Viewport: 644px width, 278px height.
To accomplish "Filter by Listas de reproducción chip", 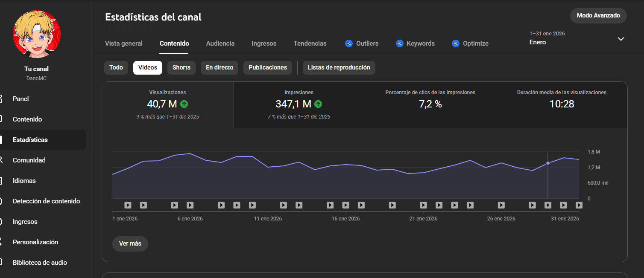I will (x=339, y=68).
